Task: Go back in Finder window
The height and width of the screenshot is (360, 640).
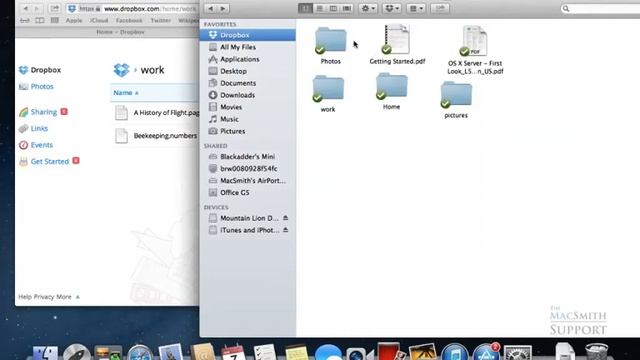Action: click(211, 9)
